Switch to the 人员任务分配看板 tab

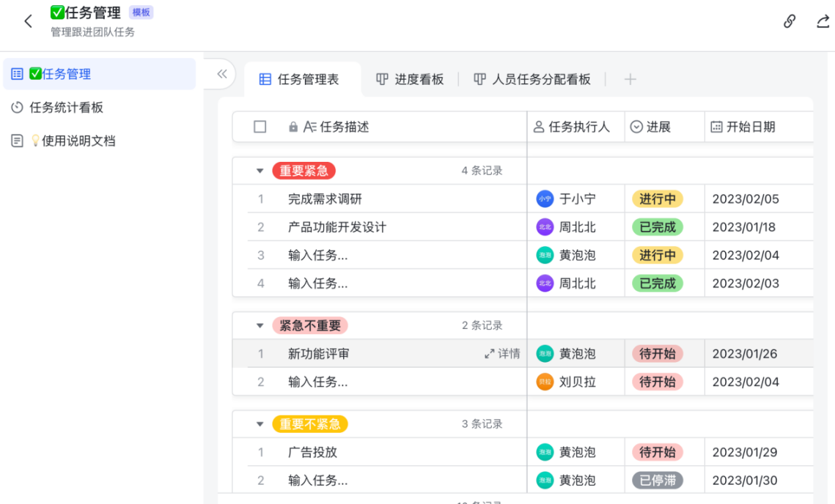pyautogui.click(x=532, y=80)
